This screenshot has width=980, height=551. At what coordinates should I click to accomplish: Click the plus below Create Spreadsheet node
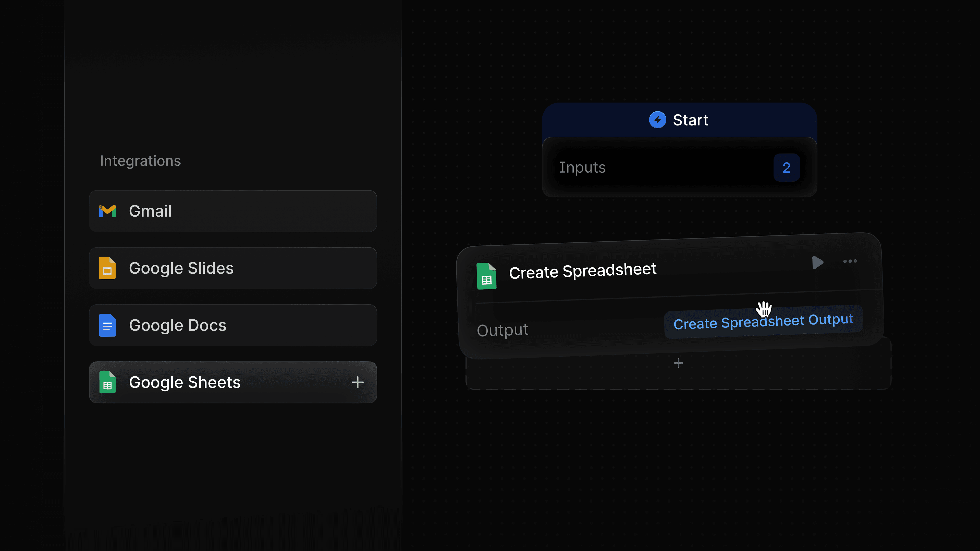(x=678, y=363)
